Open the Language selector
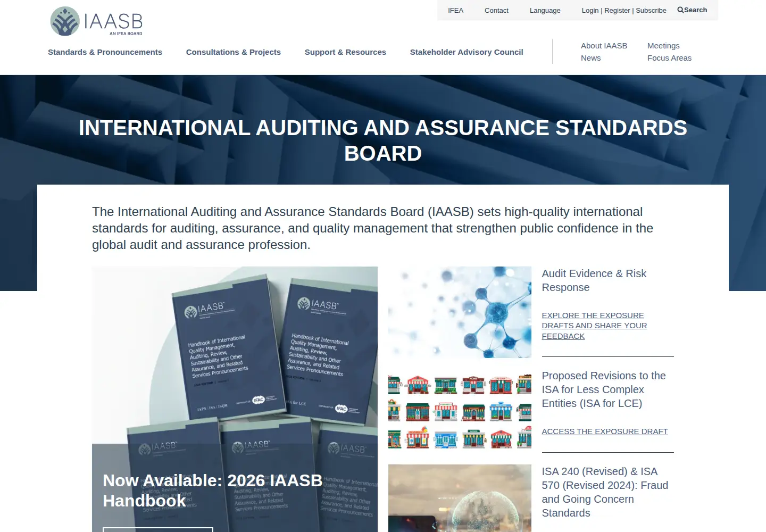The height and width of the screenshot is (532, 766). (545, 11)
